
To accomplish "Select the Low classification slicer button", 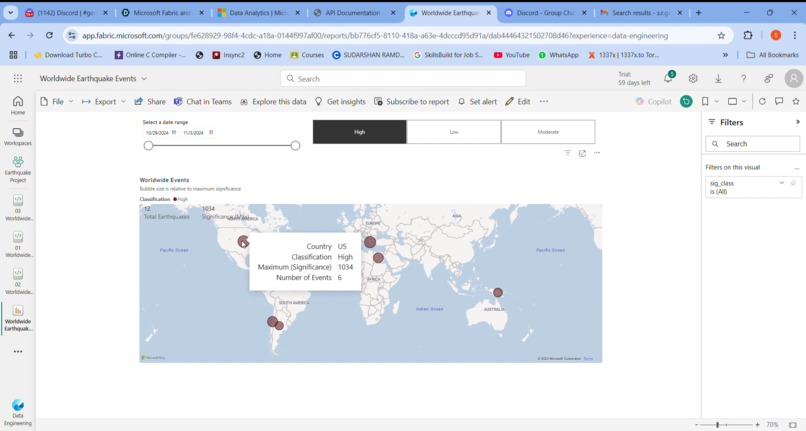I will pos(453,132).
